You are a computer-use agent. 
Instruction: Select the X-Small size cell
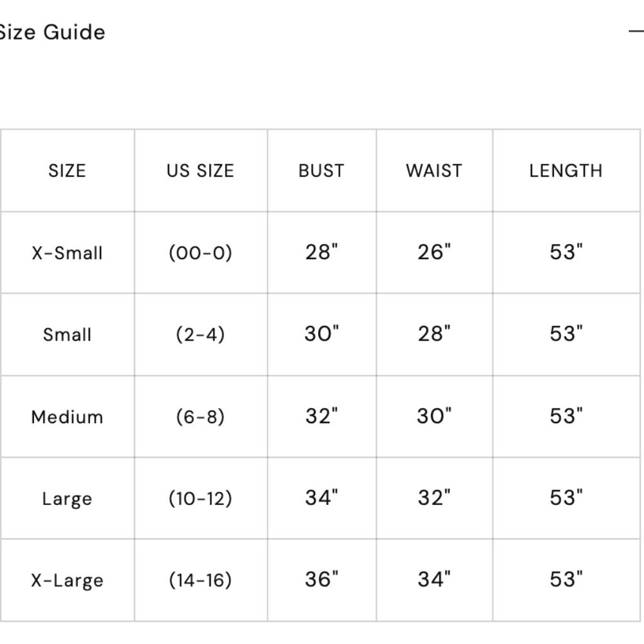(x=67, y=252)
